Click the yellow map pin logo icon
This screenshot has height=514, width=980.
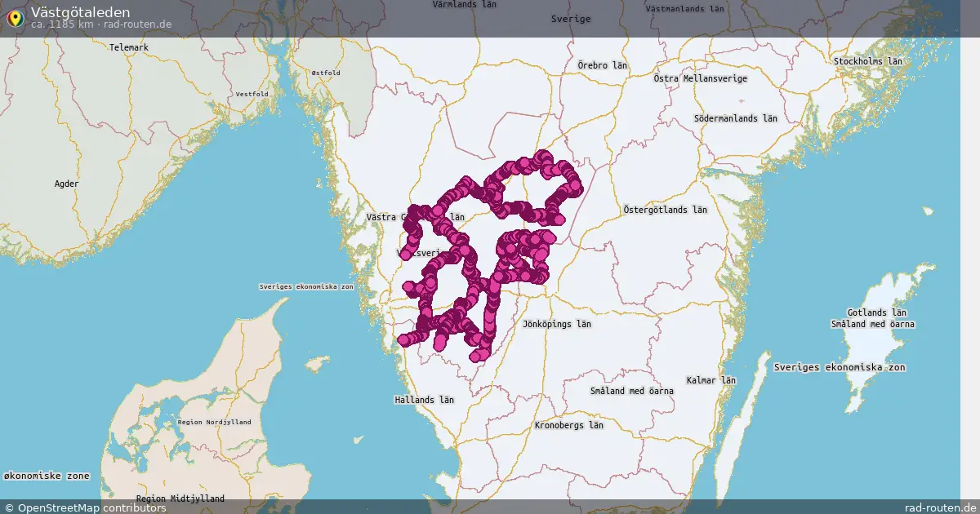click(x=15, y=18)
